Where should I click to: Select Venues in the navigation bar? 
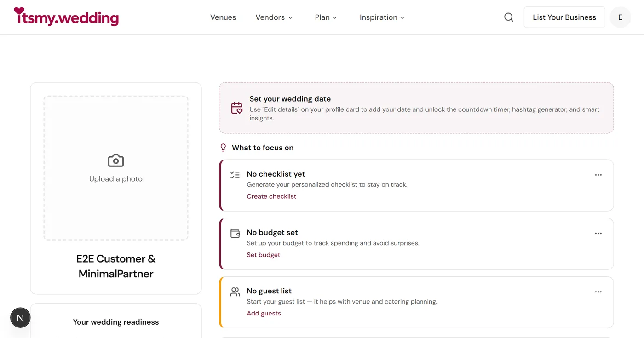pos(223,17)
